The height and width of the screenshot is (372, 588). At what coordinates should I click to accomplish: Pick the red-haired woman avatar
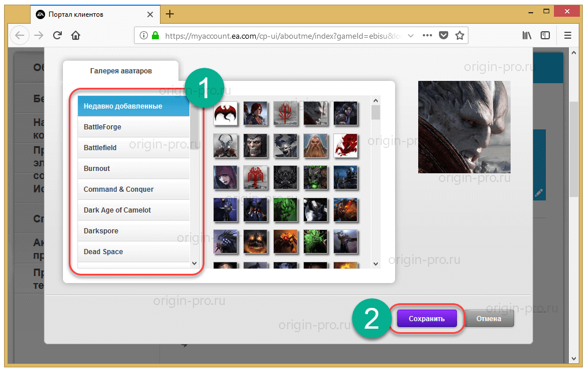[255, 112]
